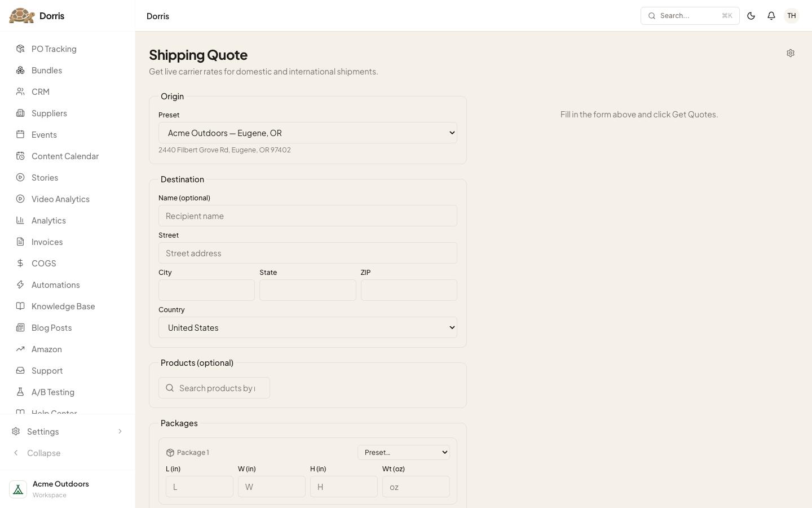This screenshot has height=508, width=812.
Task: Click the Automations lightning icon
Action: tap(20, 284)
